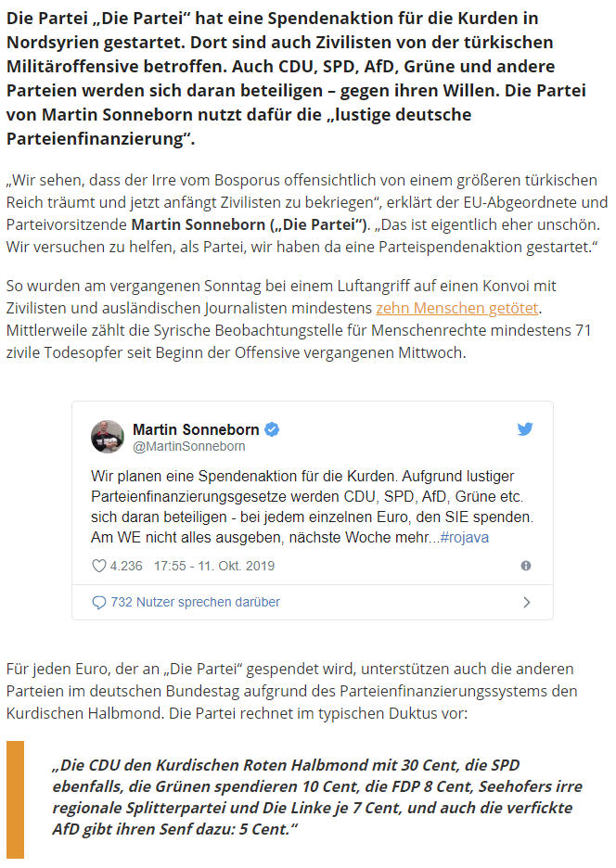Like the tweet via heart icon
Viewport: 616px width, 868px height.
(x=98, y=566)
